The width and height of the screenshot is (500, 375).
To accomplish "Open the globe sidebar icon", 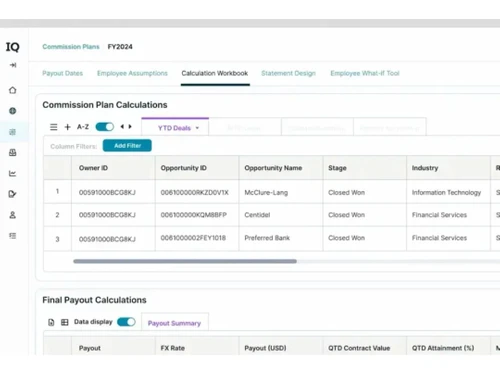I will [13, 111].
